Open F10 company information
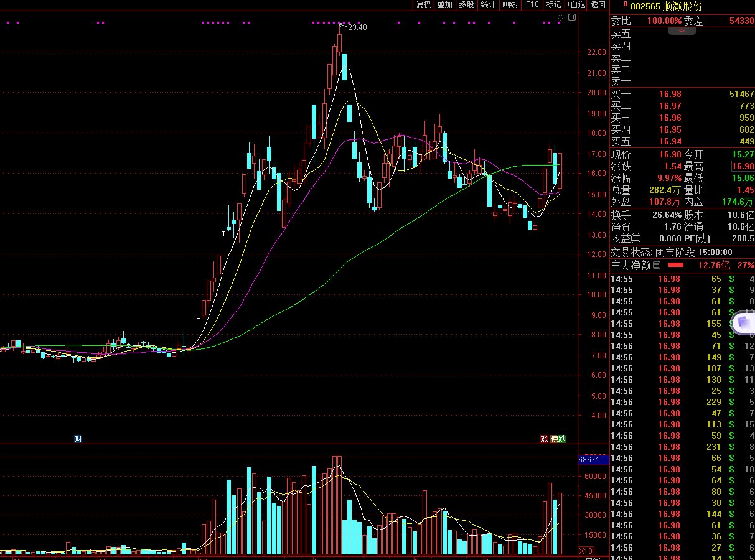This screenshot has height=560, width=755. click(x=532, y=5)
